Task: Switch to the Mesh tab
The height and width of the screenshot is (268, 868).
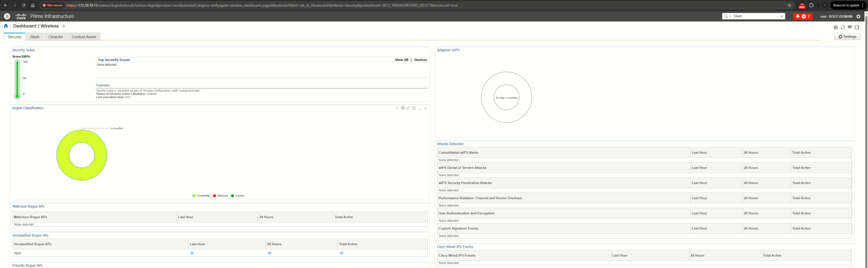Action: pyautogui.click(x=35, y=37)
